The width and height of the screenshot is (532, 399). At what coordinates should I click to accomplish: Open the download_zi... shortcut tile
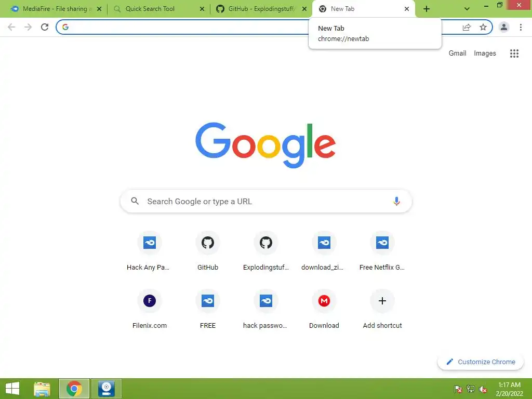pos(324,251)
